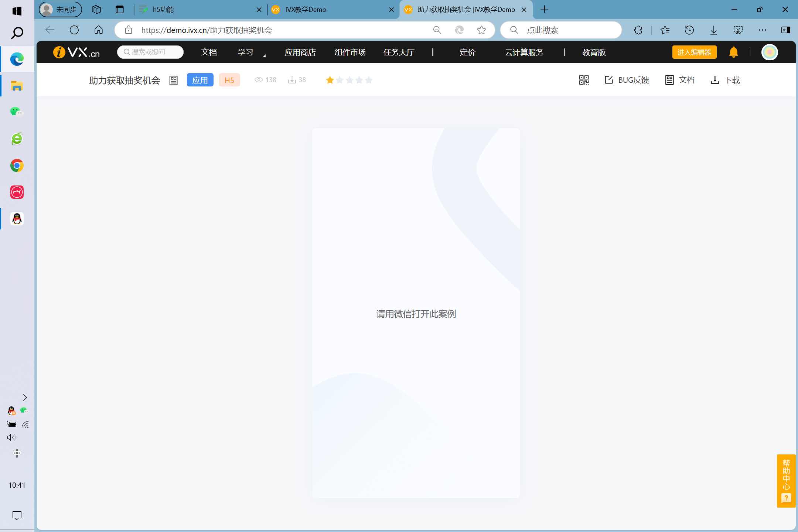This screenshot has height=532, width=798.
Task: Open BUG反馈 feedback link
Action: (x=627, y=80)
